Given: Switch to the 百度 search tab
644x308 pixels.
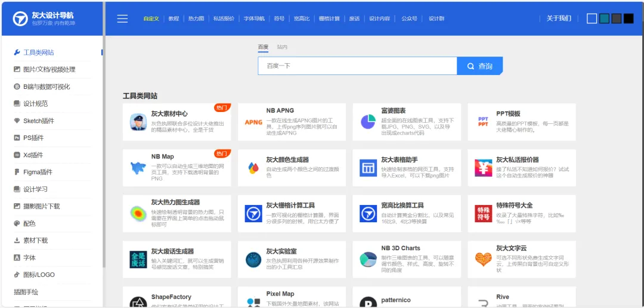Looking at the screenshot, I should coord(263,47).
